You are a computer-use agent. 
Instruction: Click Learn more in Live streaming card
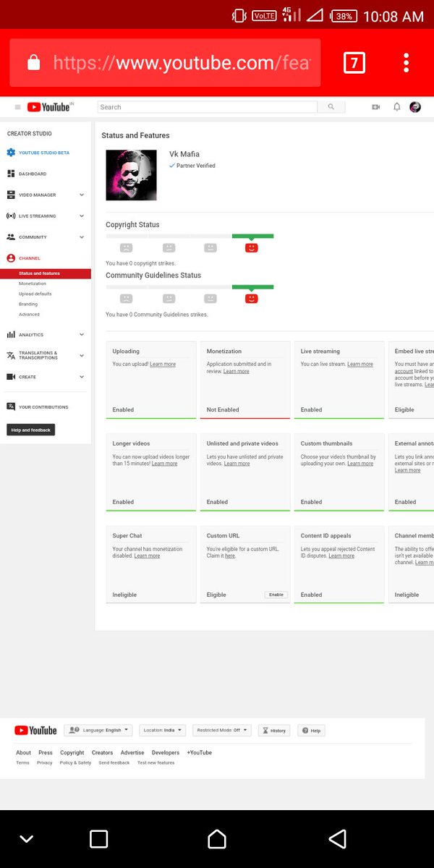point(360,365)
